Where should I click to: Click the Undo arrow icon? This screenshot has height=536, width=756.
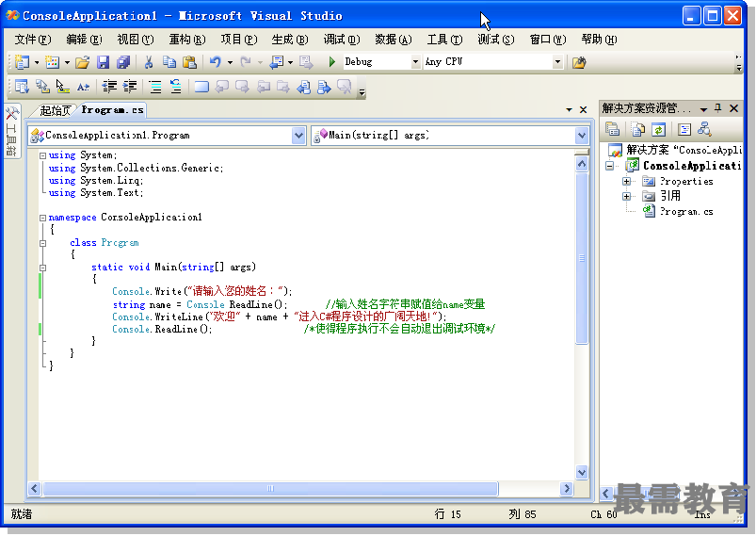pos(215,62)
